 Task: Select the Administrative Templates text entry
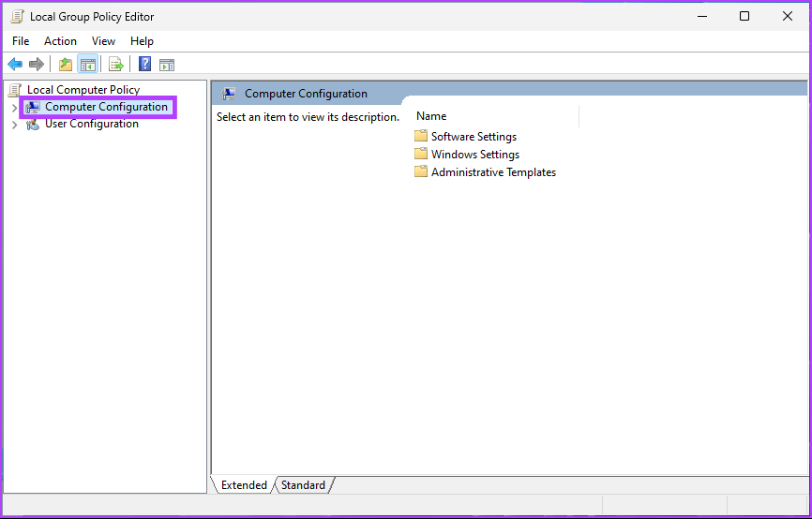(x=493, y=171)
